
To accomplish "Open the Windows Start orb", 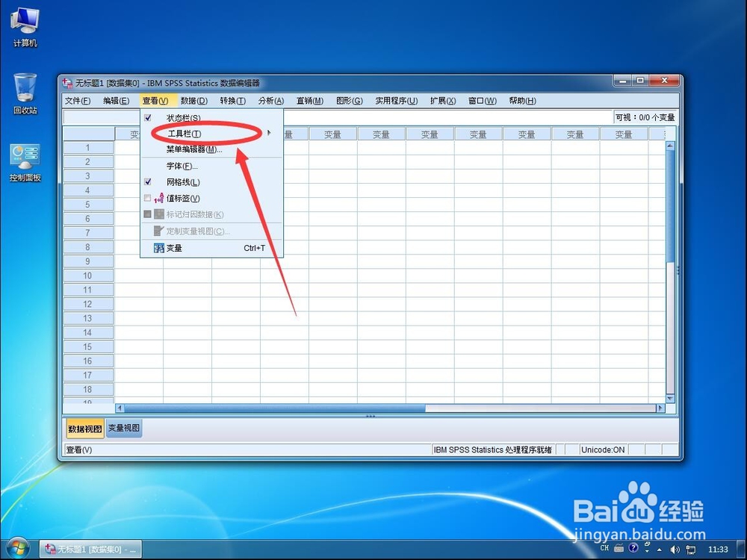I will 16,549.
